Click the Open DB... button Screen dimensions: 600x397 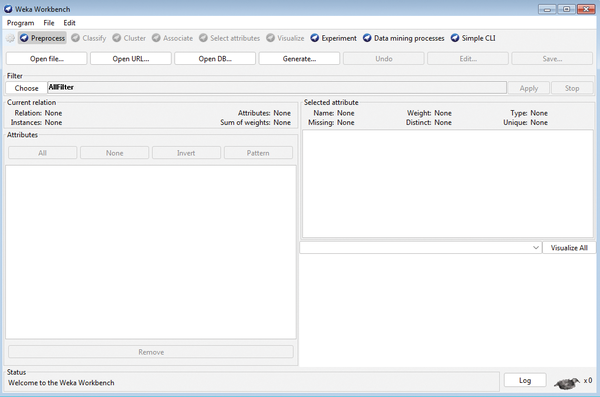pyautogui.click(x=215, y=59)
